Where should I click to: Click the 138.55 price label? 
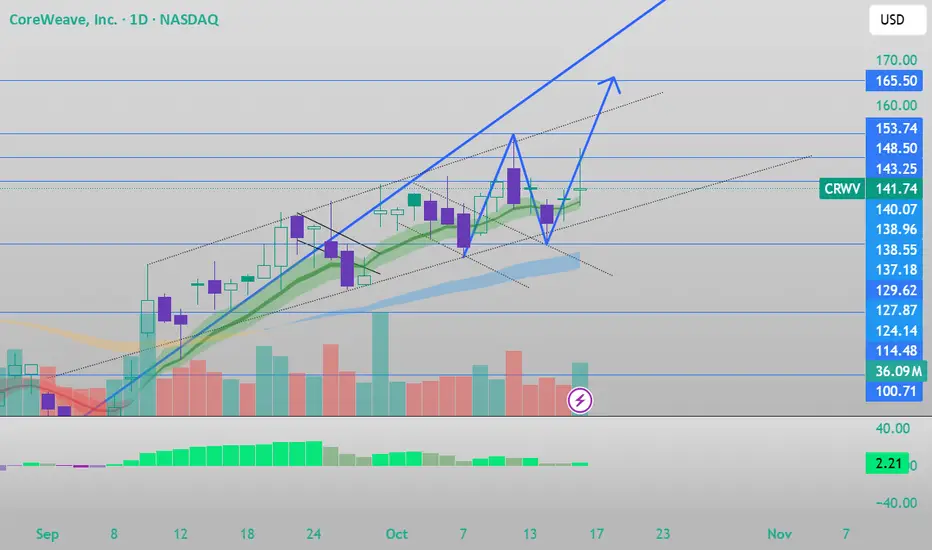point(895,250)
